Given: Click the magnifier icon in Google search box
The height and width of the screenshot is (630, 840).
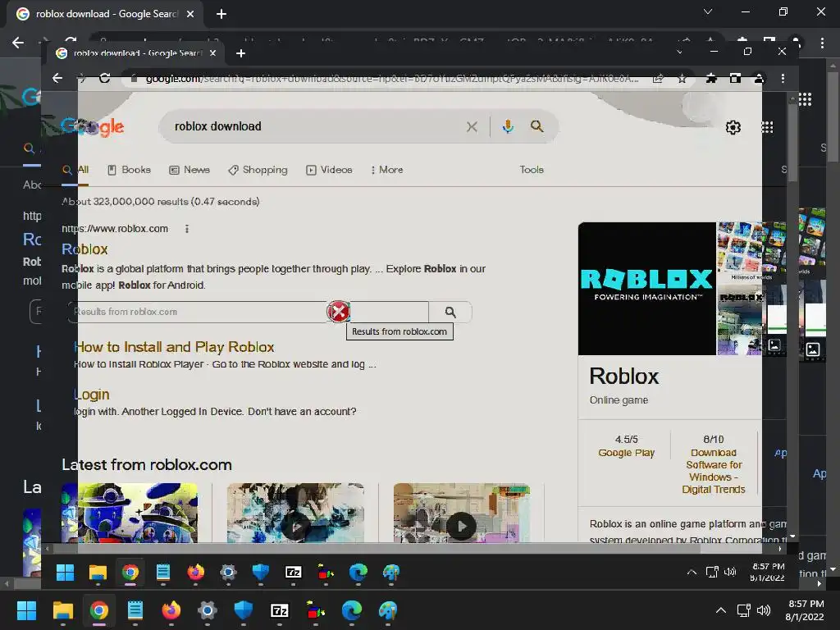Looking at the screenshot, I should (x=536, y=126).
